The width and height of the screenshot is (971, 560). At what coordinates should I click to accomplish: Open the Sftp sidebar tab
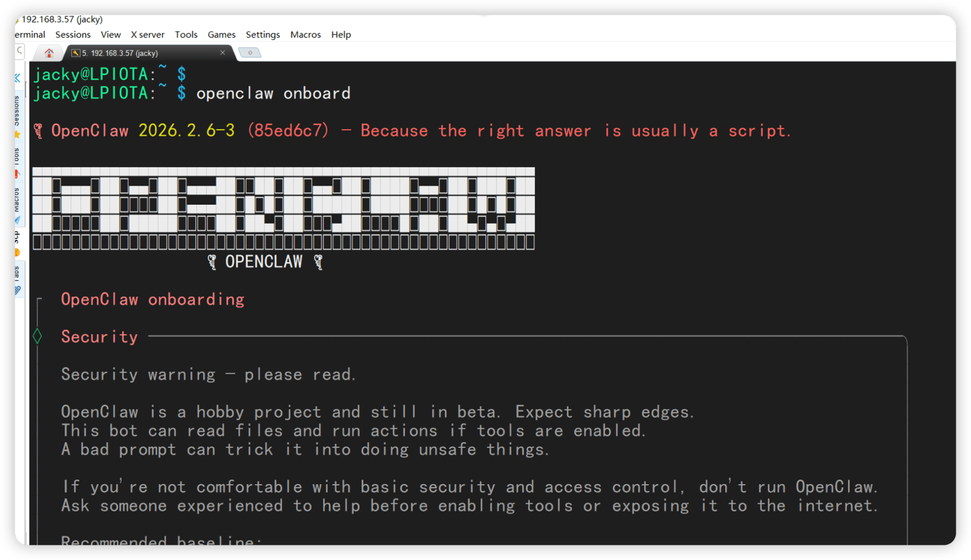(x=17, y=238)
